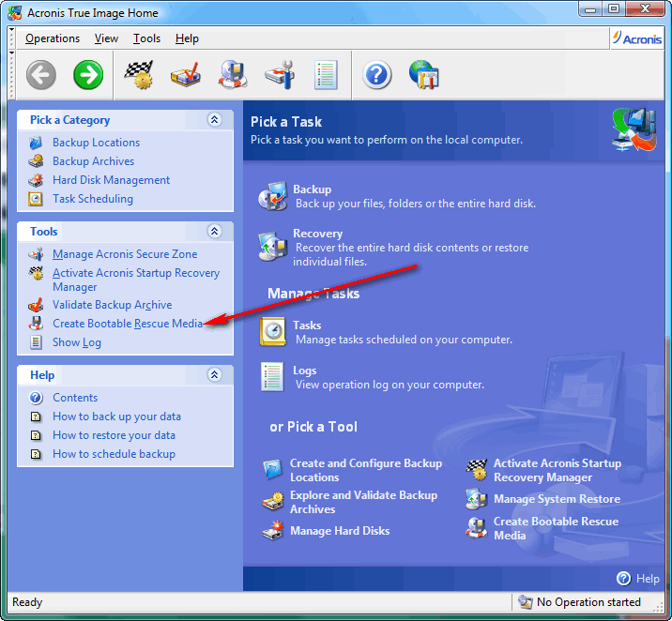Click the Validate Backup Archive sidebar icon
The height and width of the screenshot is (621, 672).
[36, 305]
